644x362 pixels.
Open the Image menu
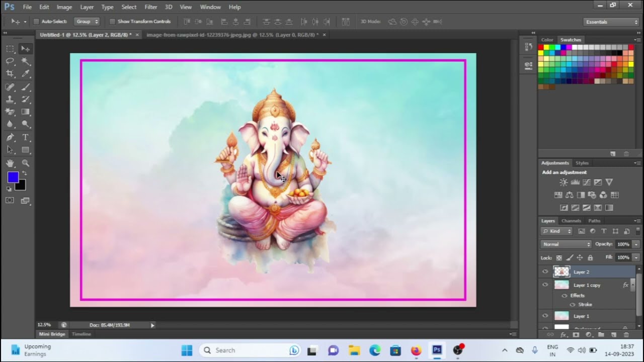coord(64,7)
